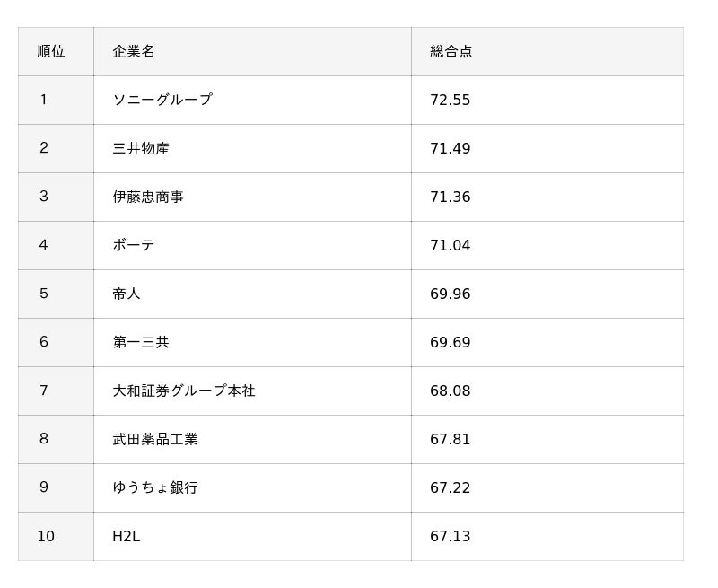Screen dimensions: 718x588
Task: Select the 第一三共 company cell
Action: [141, 342]
